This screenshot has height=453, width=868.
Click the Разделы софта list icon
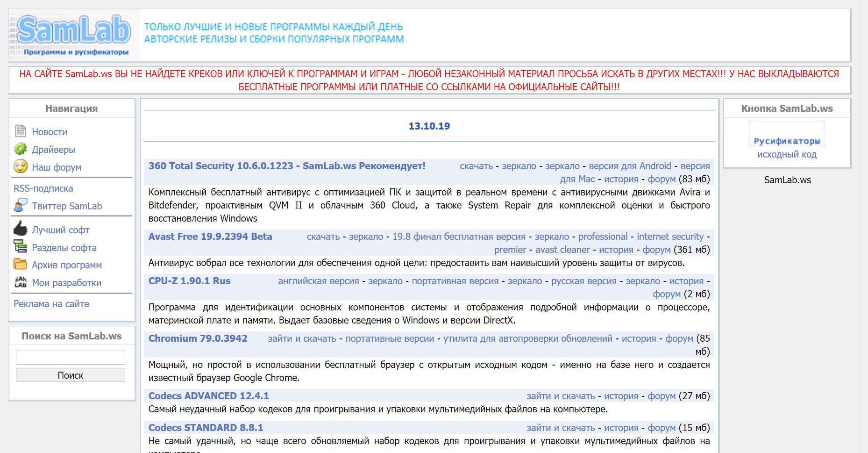click(20, 247)
